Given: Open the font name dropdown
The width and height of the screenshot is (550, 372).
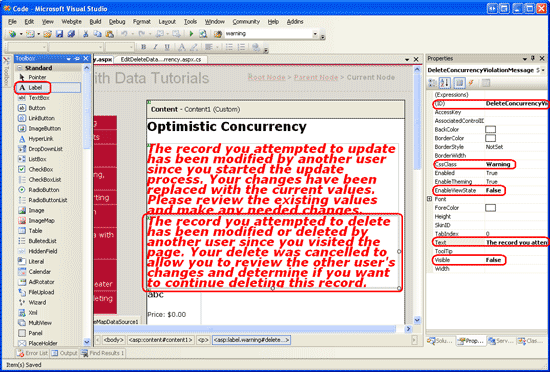Looking at the screenshot, I should pos(100,47).
